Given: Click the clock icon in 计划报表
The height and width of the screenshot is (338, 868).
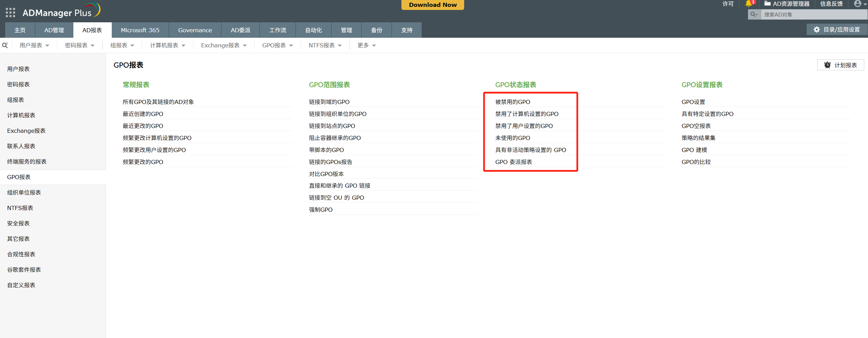Looking at the screenshot, I should point(827,65).
